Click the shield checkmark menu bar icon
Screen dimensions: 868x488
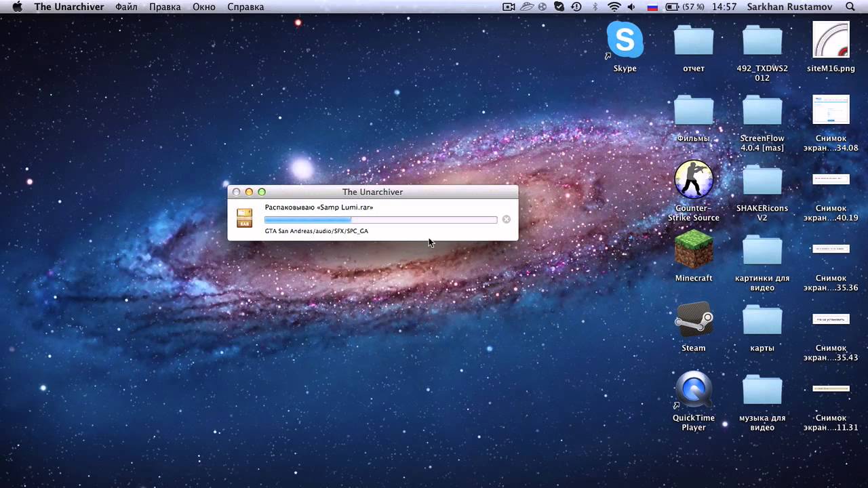point(559,7)
